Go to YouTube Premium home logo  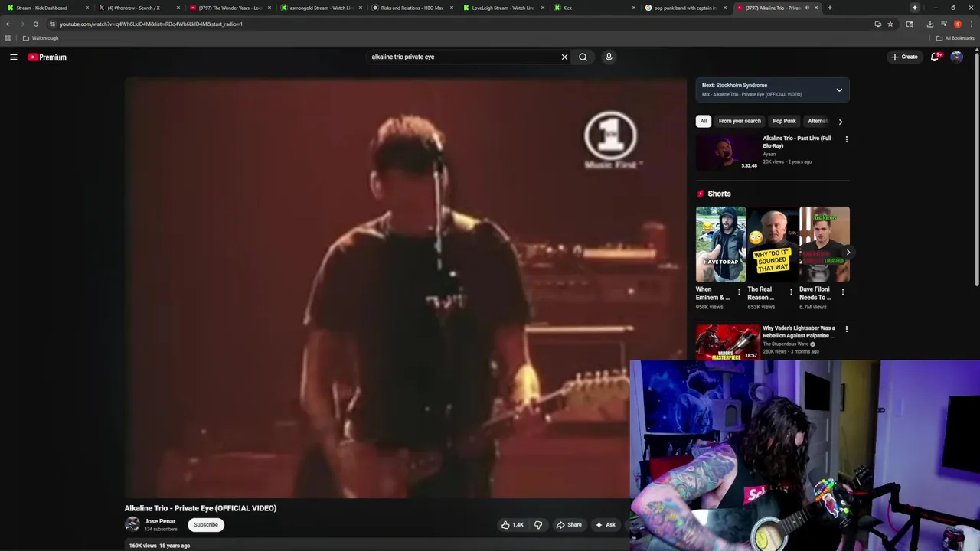(x=47, y=57)
